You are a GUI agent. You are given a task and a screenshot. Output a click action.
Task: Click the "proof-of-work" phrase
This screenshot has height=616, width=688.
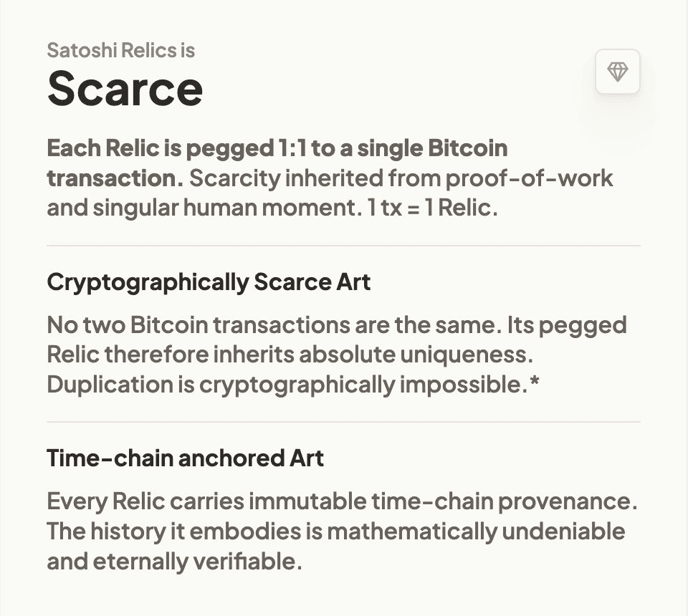point(530,178)
